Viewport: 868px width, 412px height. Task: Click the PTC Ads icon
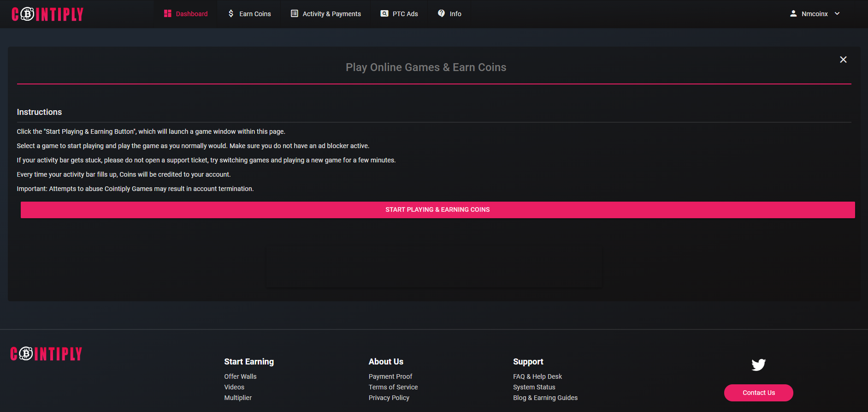click(384, 14)
